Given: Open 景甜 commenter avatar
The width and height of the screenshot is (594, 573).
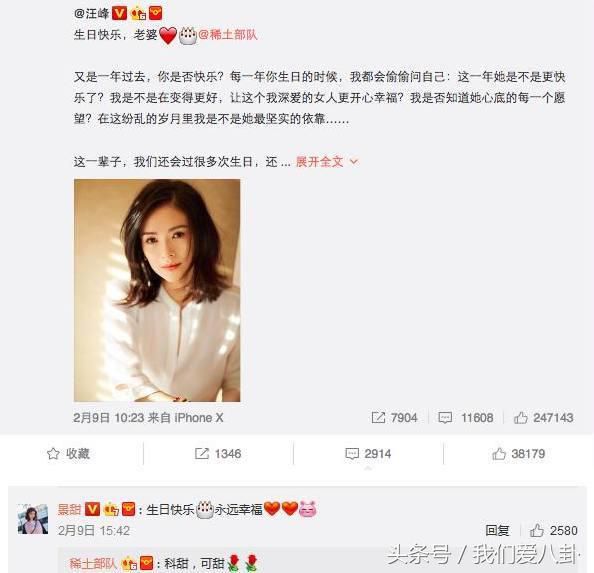Looking at the screenshot, I should coord(33,519).
